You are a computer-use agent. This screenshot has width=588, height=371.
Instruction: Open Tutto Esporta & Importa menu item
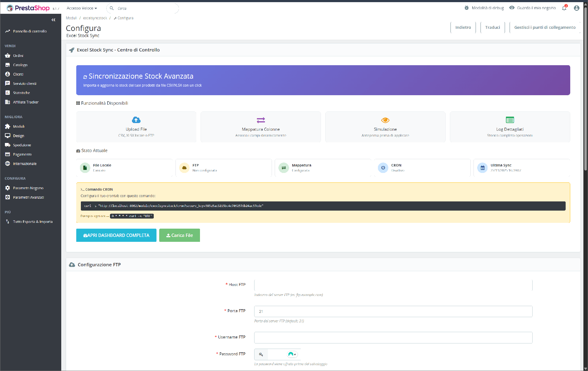click(x=32, y=222)
